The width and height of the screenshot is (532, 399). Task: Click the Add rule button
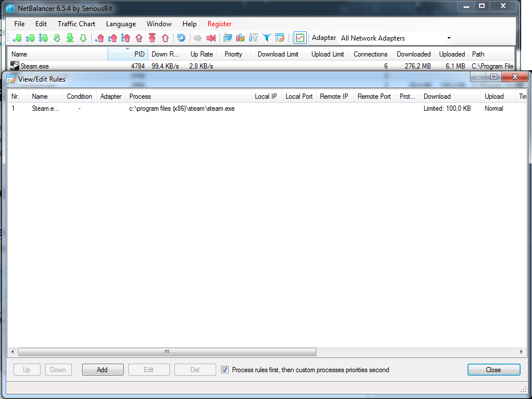pos(103,370)
